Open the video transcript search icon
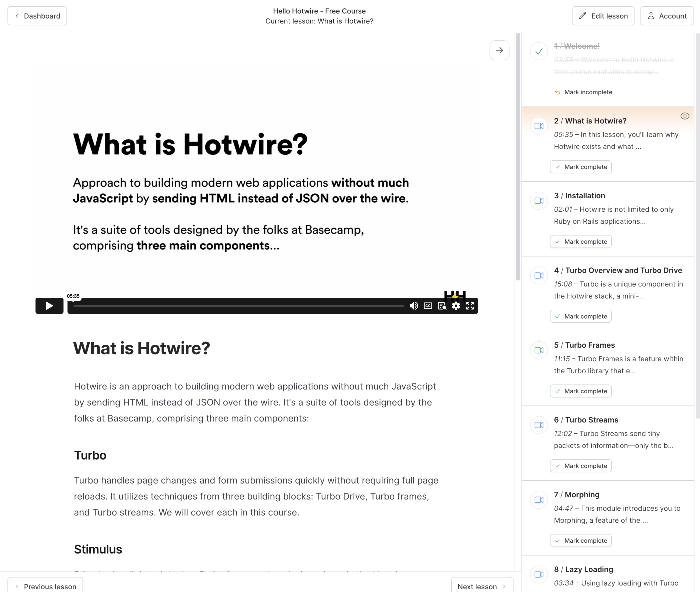 pyautogui.click(x=442, y=306)
